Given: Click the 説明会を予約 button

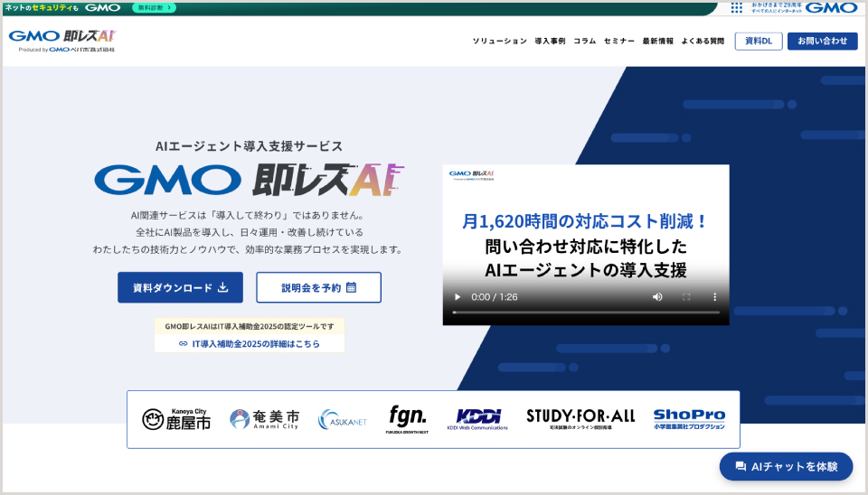Looking at the screenshot, I should coord(318,287).
